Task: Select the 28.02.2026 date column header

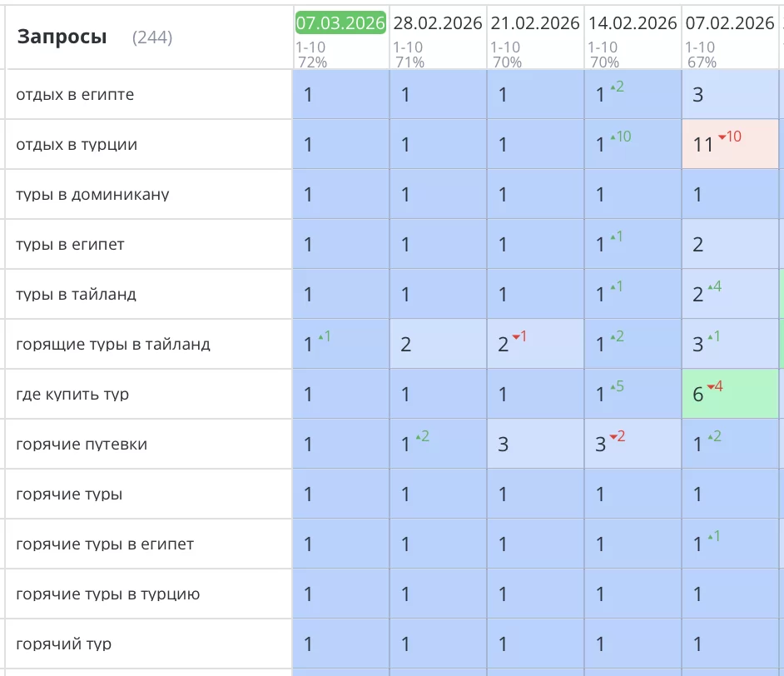Action: (x=438, y=22)
